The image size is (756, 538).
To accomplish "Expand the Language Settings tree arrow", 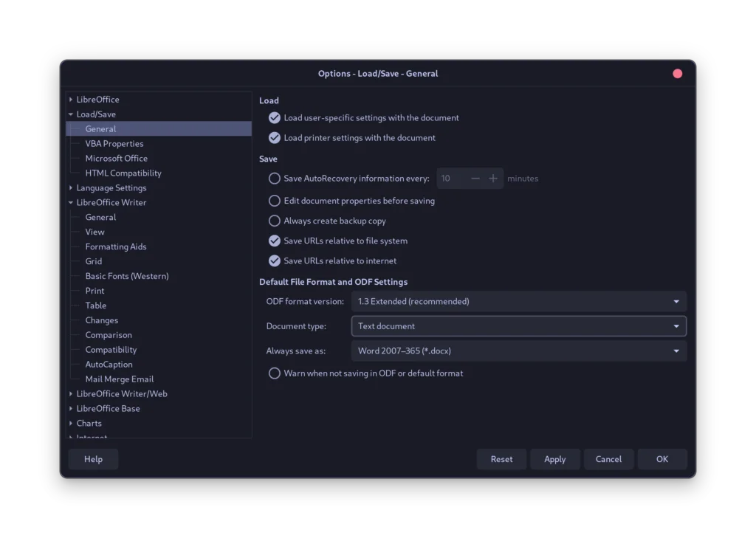I will coord(71,188).
